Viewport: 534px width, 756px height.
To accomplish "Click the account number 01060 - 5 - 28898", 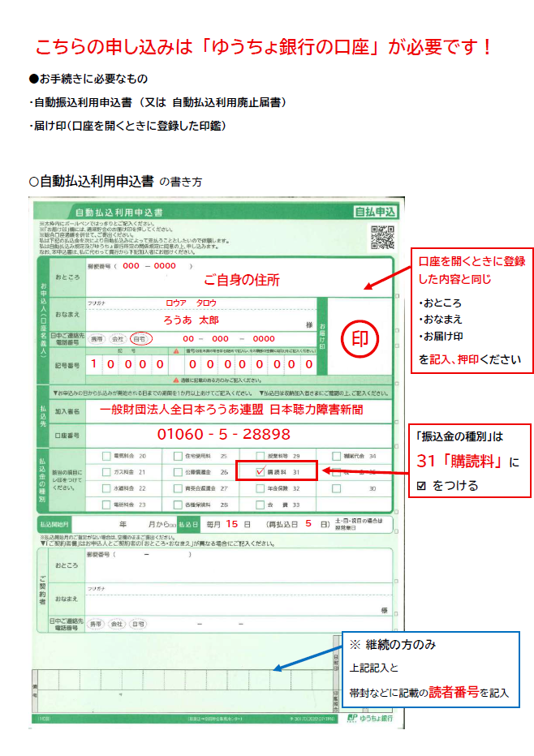I will [x=224, y=435].
